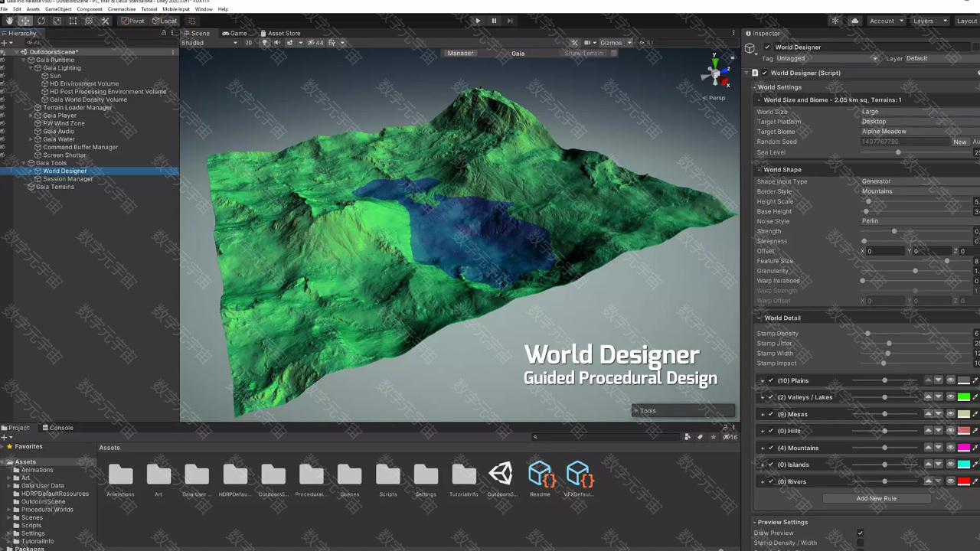This screenshot has height=551, width=980.
Task: Open the Tag Untagged dropdown
Action: pos(828,59)
